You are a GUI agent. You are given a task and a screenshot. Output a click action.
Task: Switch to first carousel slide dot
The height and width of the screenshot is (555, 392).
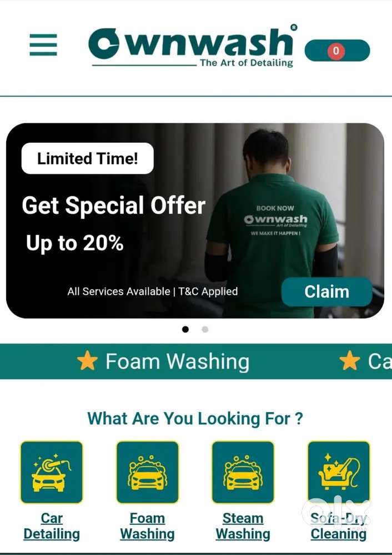[x=185, y=329]
